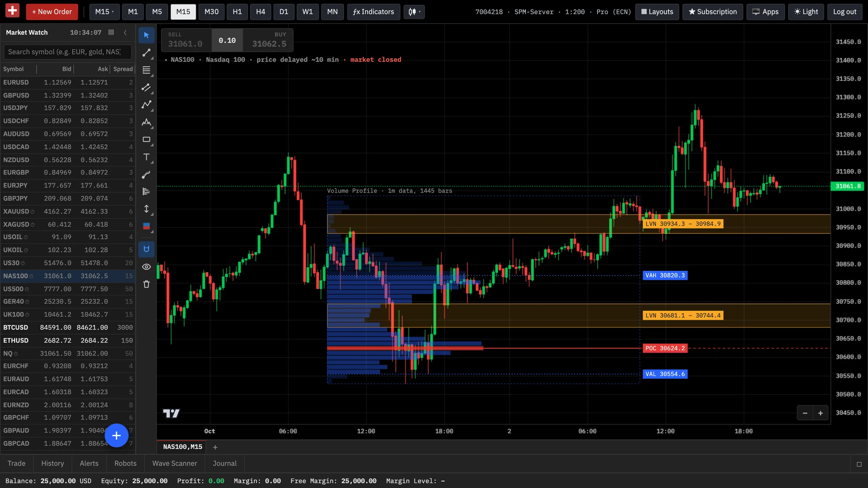Click the New Order button
868x488 pixels.
tap(52, 12)
